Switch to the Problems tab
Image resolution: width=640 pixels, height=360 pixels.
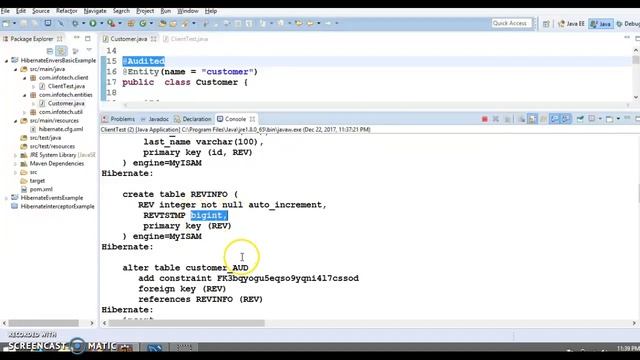[x=118, y=119]
